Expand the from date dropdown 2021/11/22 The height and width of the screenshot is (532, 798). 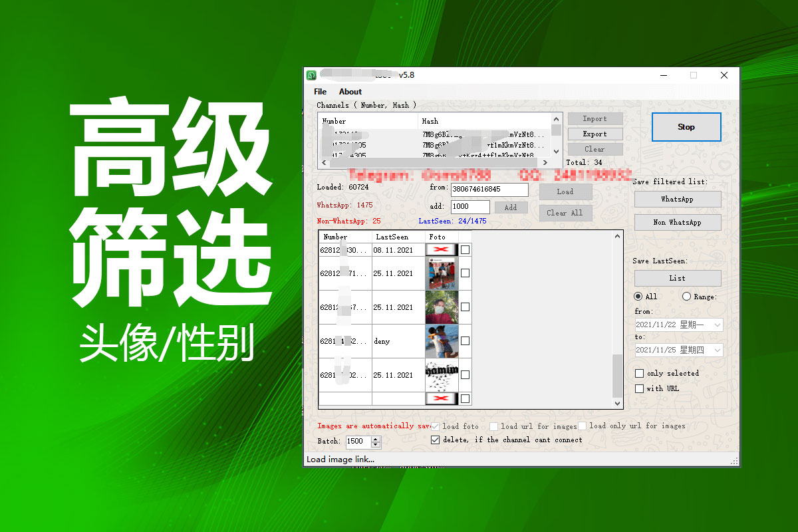(x=717, y=325)
